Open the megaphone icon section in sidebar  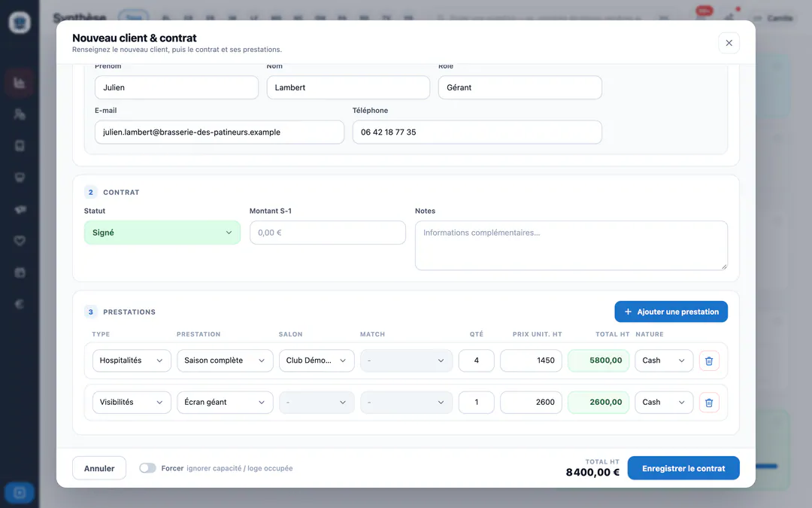[20, 209]
